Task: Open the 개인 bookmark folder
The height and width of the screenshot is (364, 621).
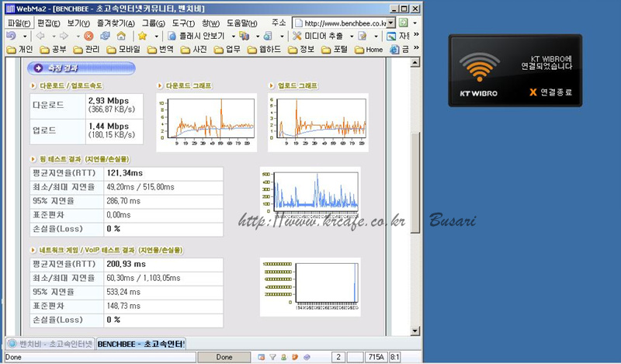Action: [20, 50]
